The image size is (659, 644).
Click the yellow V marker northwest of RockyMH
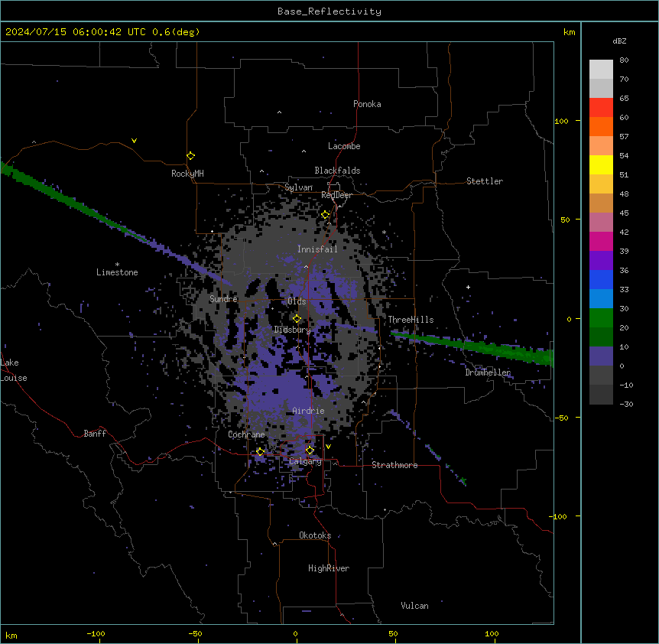[x=134, y=141]
